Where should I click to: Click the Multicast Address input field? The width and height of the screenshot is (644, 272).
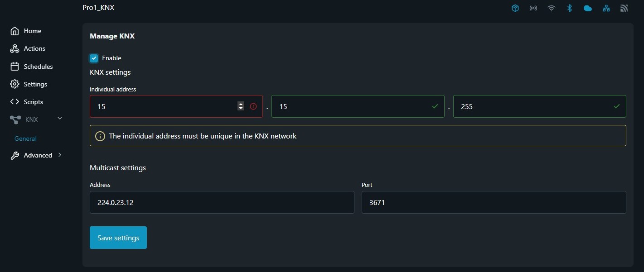[x=222, y=202]
